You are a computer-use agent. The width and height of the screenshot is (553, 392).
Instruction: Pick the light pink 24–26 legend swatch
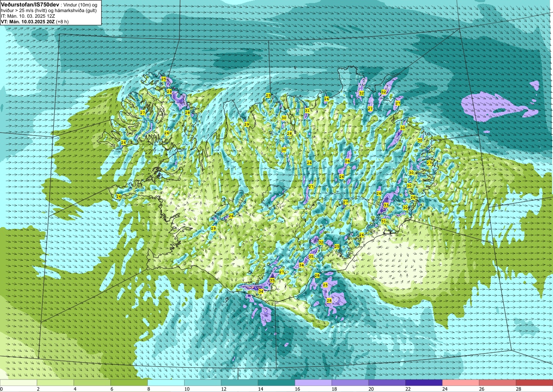click(461, 383)
